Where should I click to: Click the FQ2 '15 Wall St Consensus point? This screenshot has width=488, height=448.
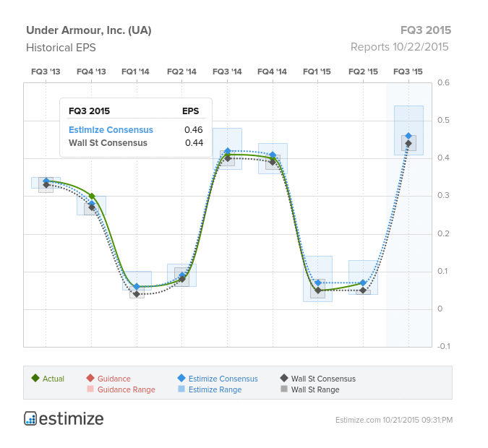tap(363, 290)
